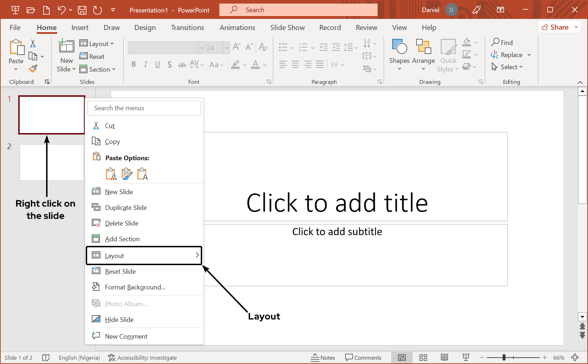Open the Notes pane from status bar
Viewport: 588px width, 364px height.
coord(323,357)
